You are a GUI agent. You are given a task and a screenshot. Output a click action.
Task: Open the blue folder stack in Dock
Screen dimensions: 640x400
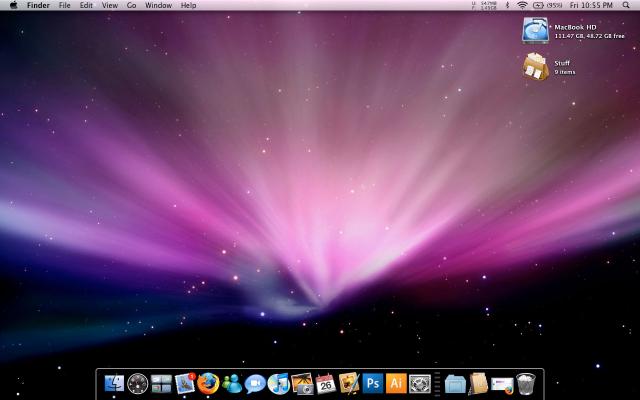[x=455, y=384]
